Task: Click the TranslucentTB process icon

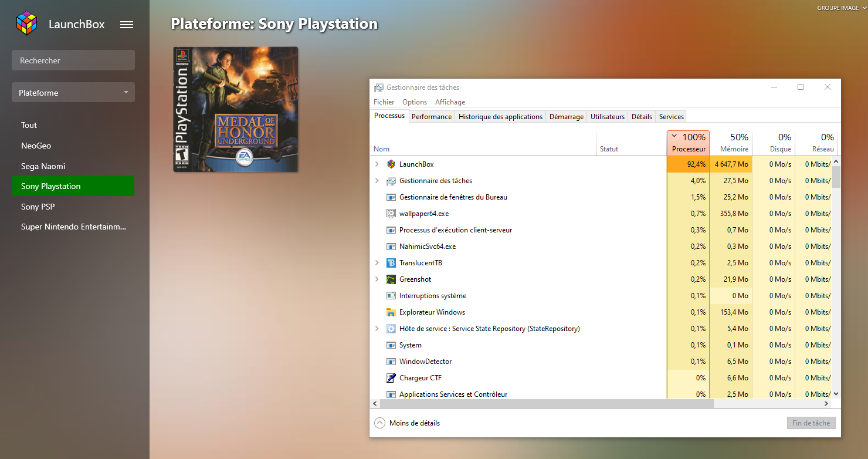Action: point(391,263)
